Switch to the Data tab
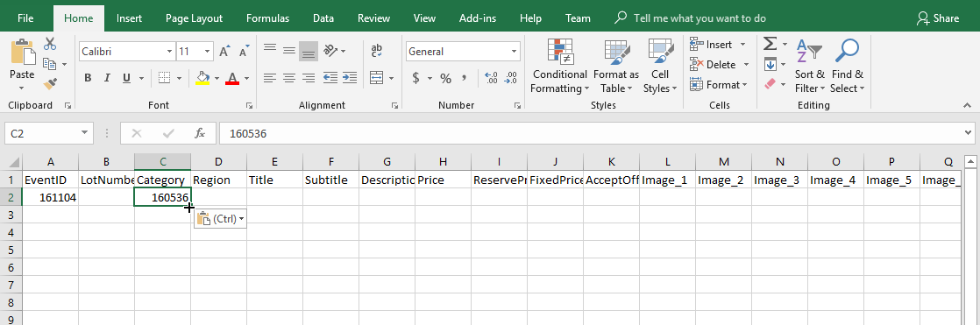 [323, 18]
